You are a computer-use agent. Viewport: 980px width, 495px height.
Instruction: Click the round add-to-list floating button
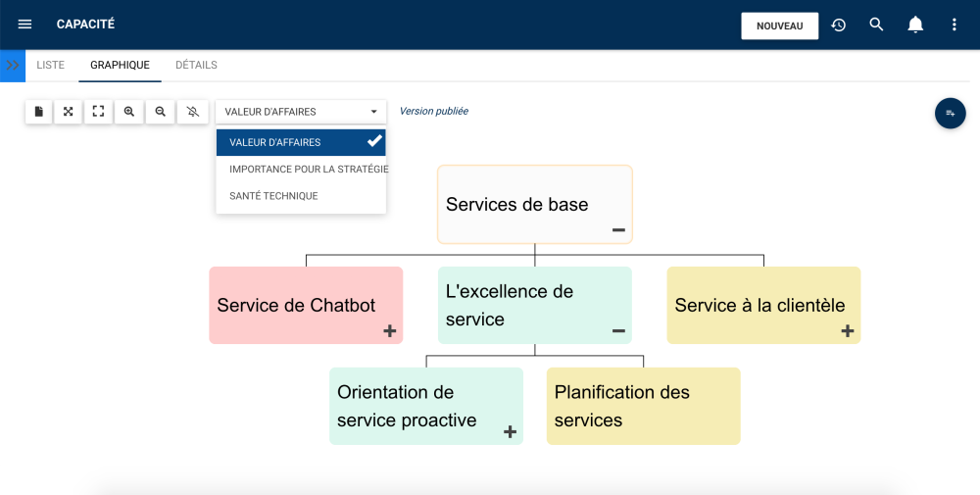(x=950, y=114)
